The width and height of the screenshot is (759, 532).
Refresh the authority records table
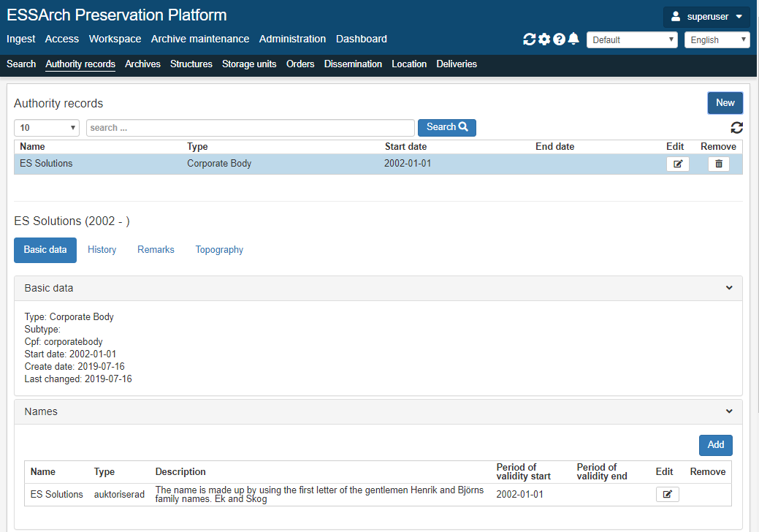(737, 128)
